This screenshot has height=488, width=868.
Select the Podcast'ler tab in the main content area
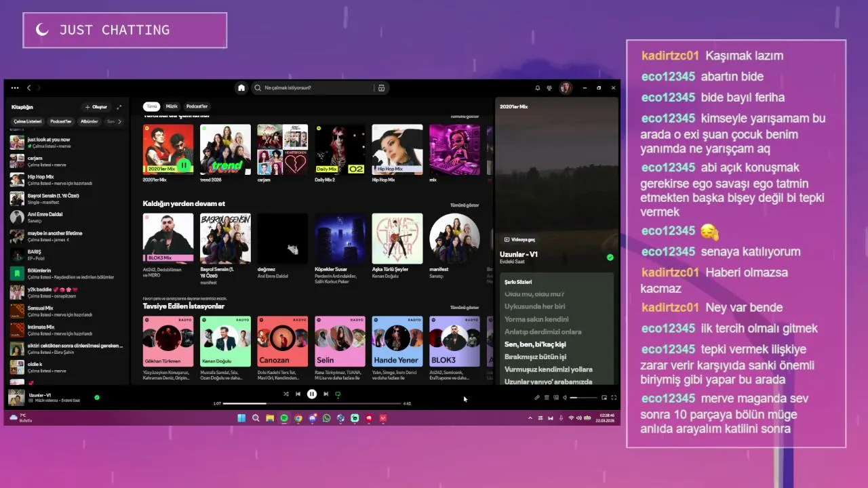[x=197, y=106]
